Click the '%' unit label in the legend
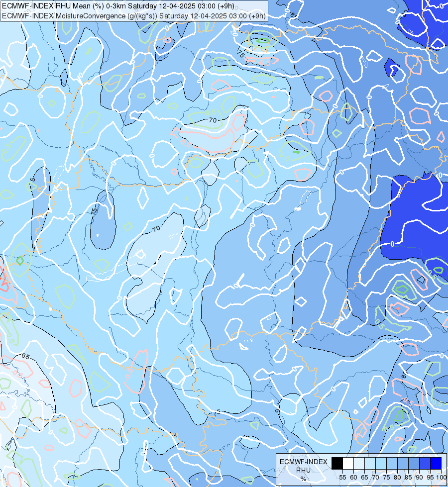 pos(303,479)
